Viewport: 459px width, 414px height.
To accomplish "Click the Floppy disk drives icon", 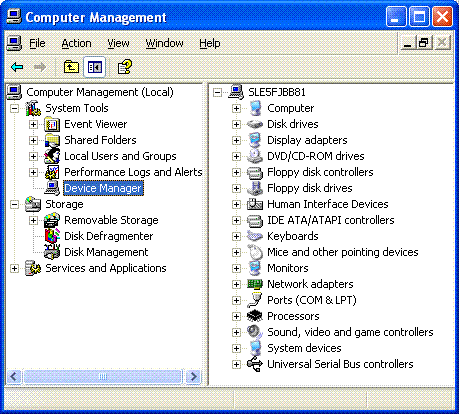I will pos(255,188).
